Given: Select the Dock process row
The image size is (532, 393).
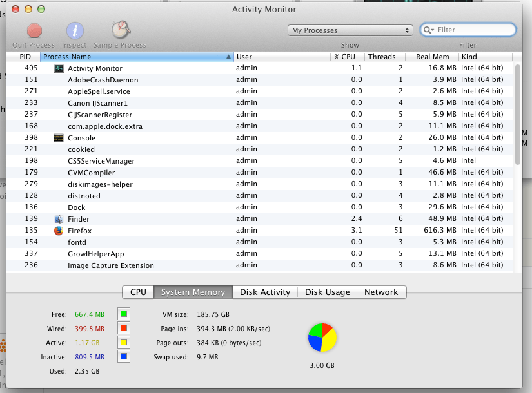Looking at the screenshot, I should [259, 207].
